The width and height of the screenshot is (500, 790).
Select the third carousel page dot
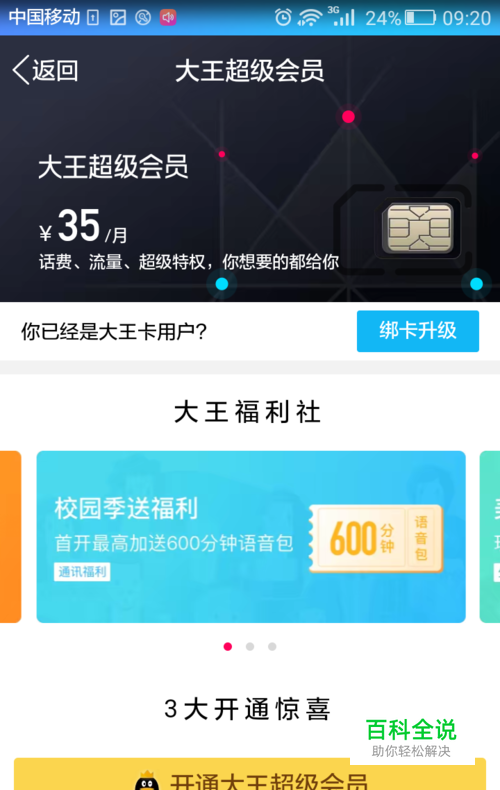pyautogui.click(x=272, y=646)
